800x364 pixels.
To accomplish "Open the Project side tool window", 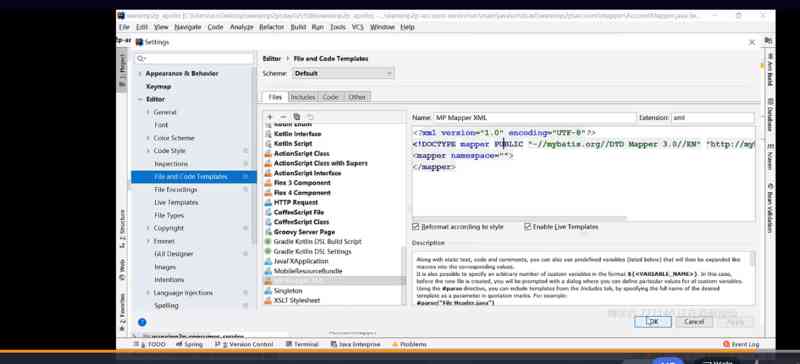I will point(121,70).
